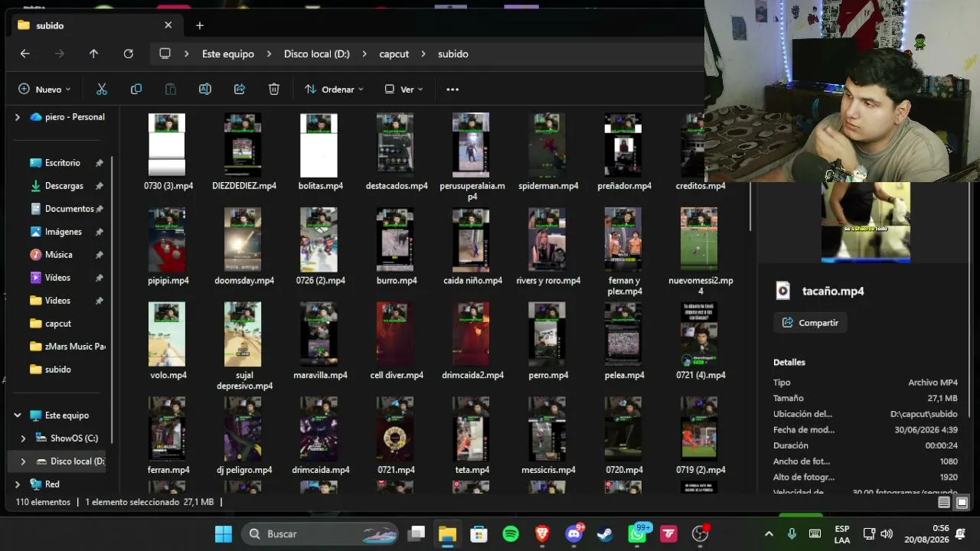Click the capcut breadcrumb
Screen dimensions: 980x551
pyautogui.click(x=394, y=54)
